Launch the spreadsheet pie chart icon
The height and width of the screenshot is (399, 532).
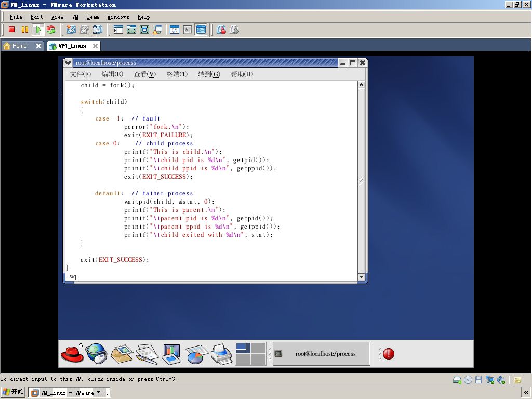(x=197, y=354)
